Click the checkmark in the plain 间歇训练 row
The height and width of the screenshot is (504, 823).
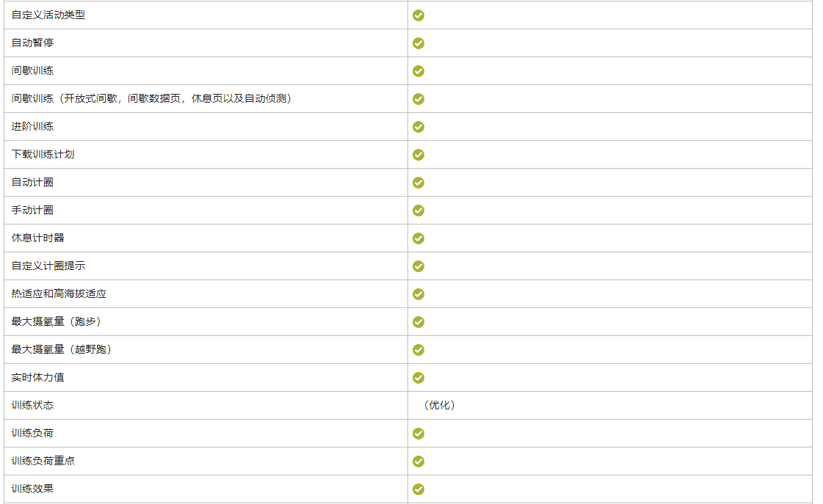click(x=418, y=71)
